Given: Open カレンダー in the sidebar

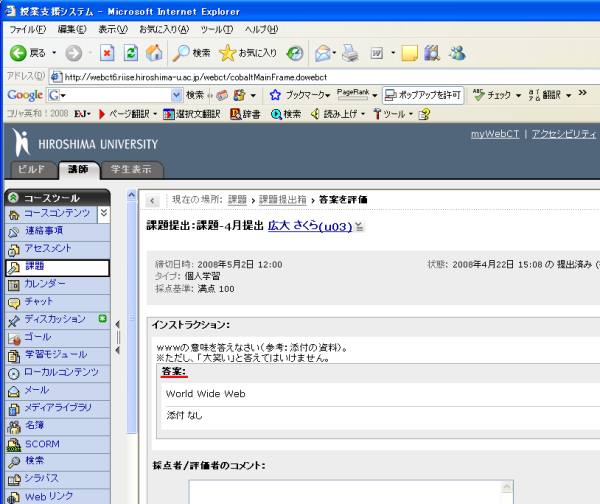Looking at the screenshot, I should click(x=45, y=284).
